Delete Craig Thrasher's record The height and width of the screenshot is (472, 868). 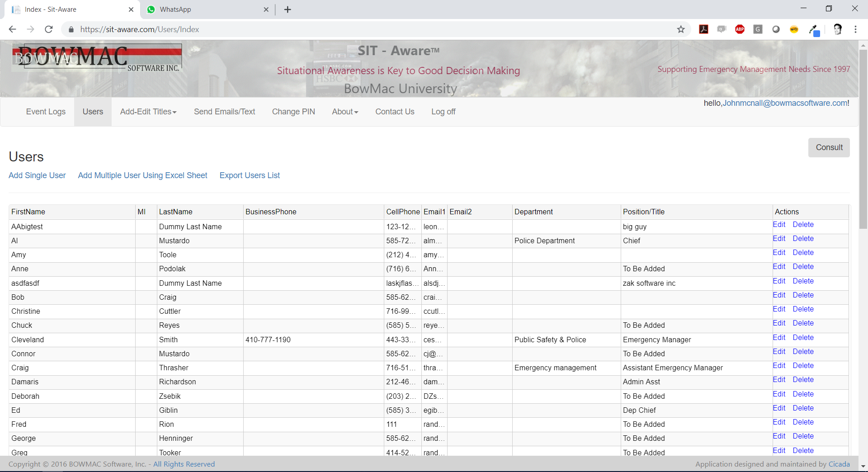click(803, 366)
